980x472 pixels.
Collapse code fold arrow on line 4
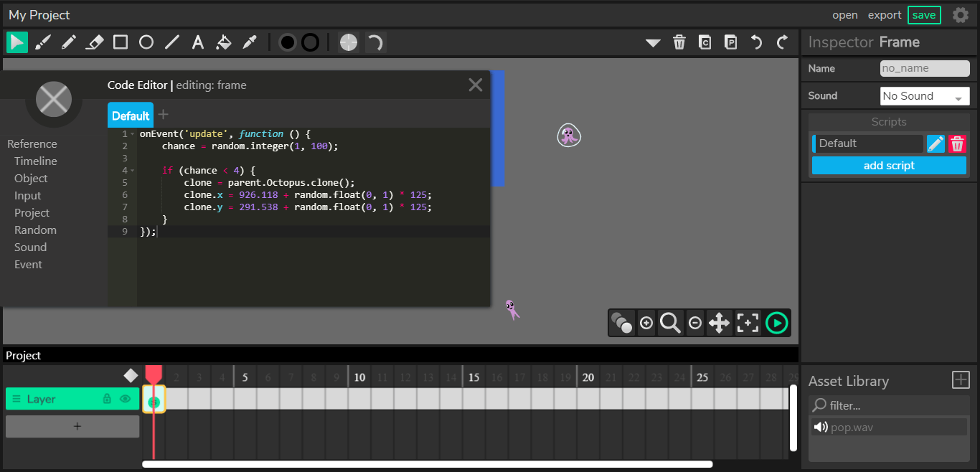click(x=133, y=171)
